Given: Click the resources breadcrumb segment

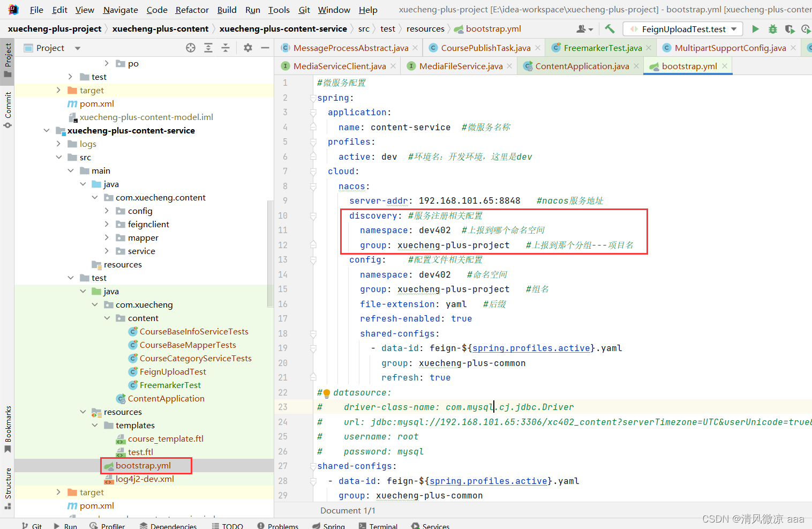Looking at the screenshot, I should point(425,28).
